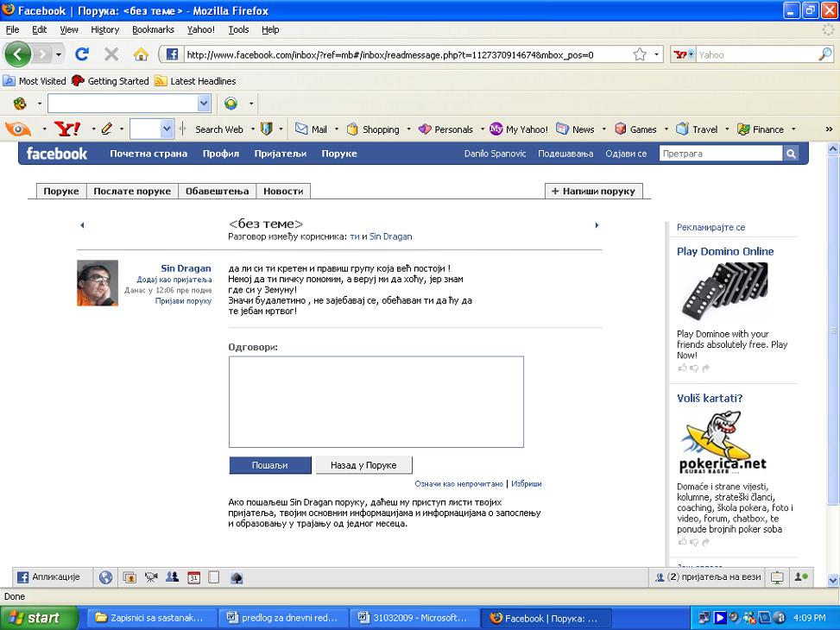The image size is (840, 630).
Task: Open the Facebook logo home link
Action: pos(57,154)
